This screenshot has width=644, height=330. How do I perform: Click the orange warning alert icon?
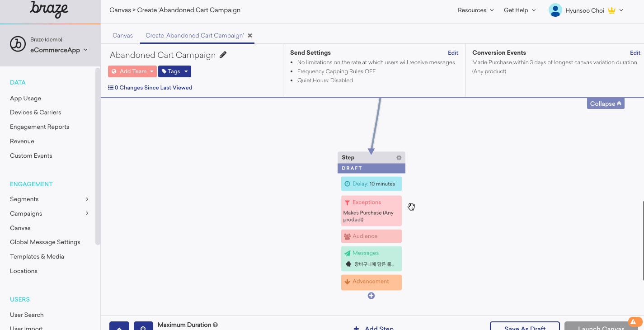pyautogui.click(x=635, y=322)
